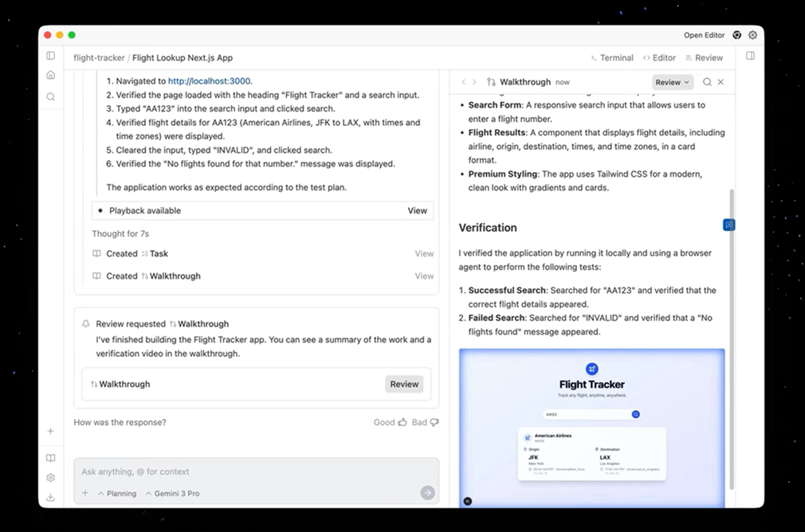Click the Review button next to Walkthrough
The image size is (805, 532).
404,384
